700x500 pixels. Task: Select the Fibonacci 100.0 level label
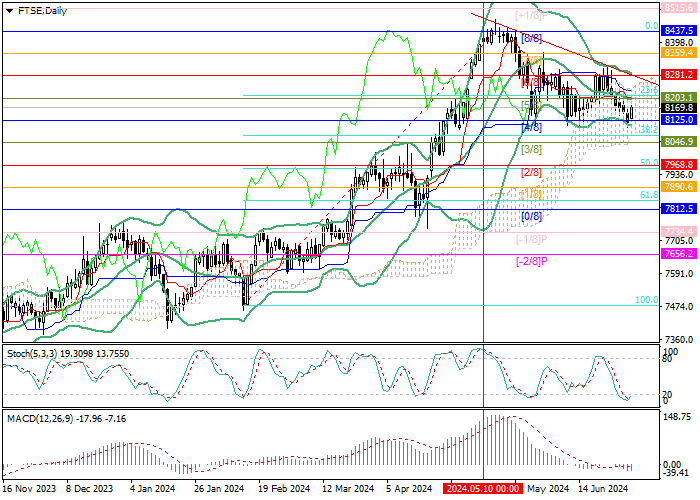[x=646, y=300]
